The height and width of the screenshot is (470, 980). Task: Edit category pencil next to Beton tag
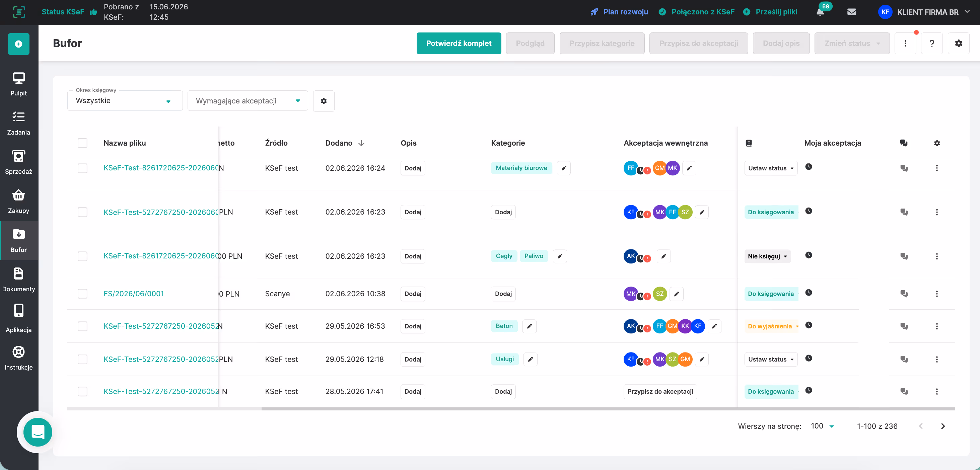click(529, 326)
